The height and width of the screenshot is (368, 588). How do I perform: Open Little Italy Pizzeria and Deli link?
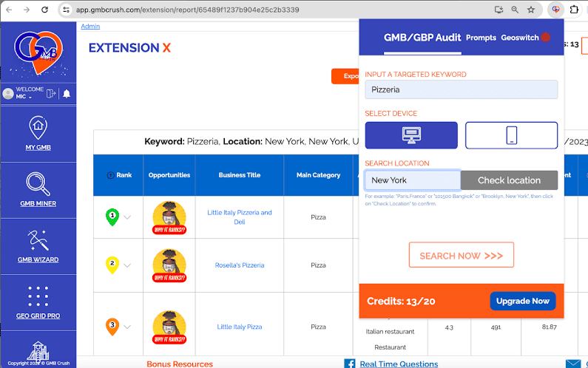240,217
